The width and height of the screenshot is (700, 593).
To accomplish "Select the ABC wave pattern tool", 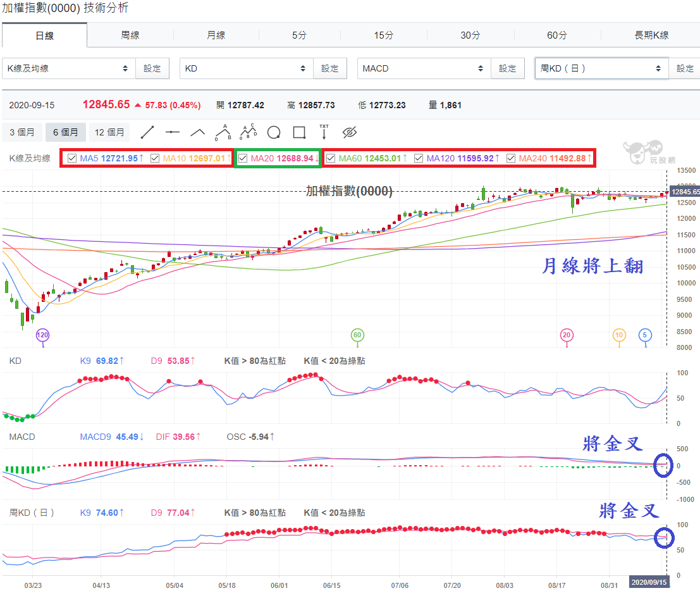I will tap(223, 132).
